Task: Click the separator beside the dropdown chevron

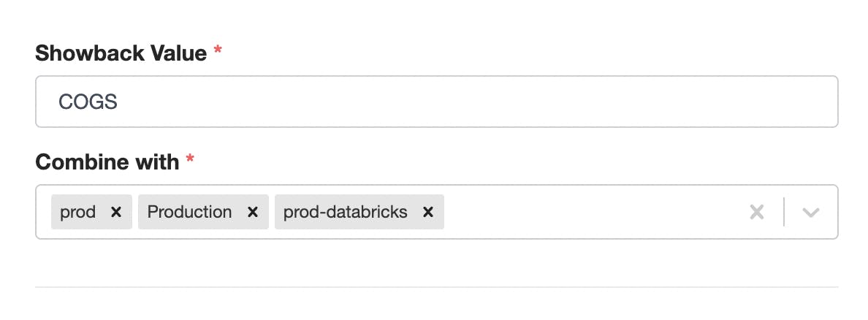Action: tap(784, 212)
